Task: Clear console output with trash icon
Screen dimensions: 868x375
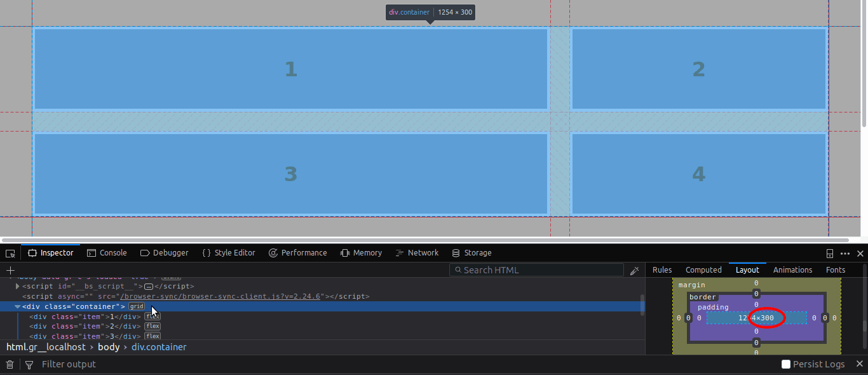Action: 10,364
